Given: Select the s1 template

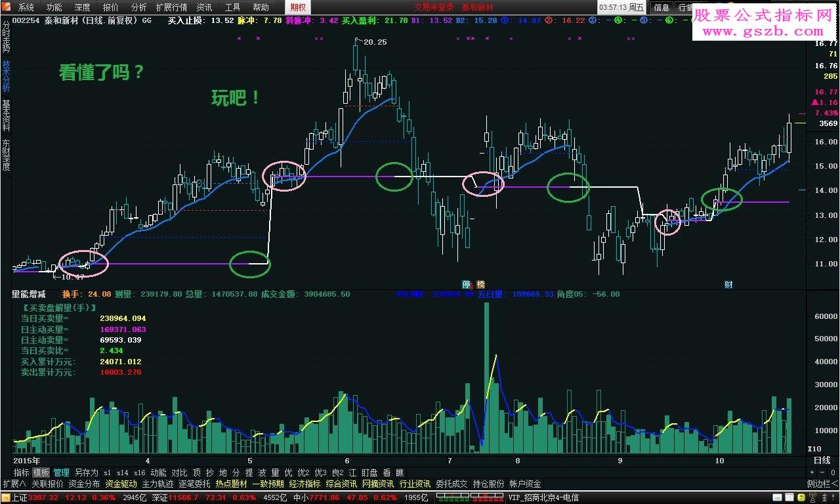Looking at the screenshot, I should tap(108, 472).
